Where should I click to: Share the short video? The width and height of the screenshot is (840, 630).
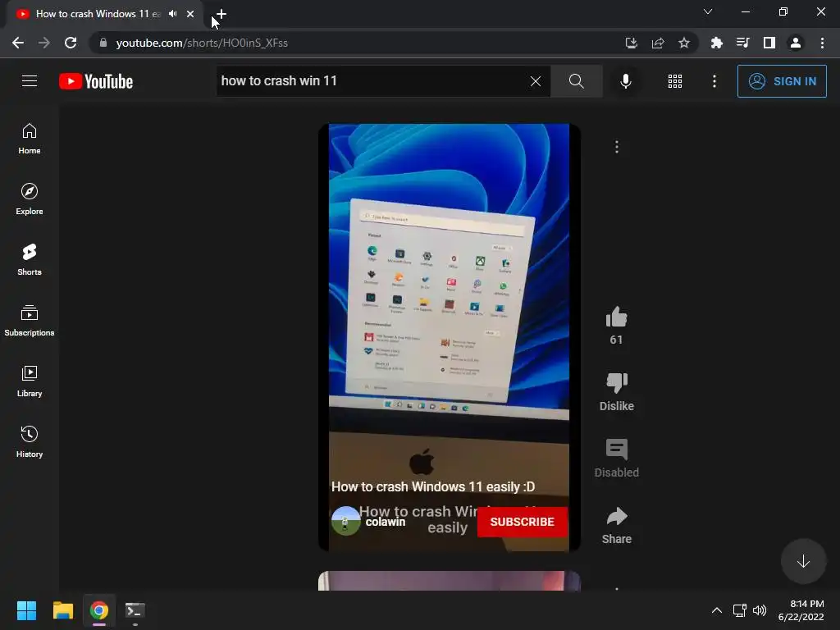pyautogui.click(x=617, y=516)
